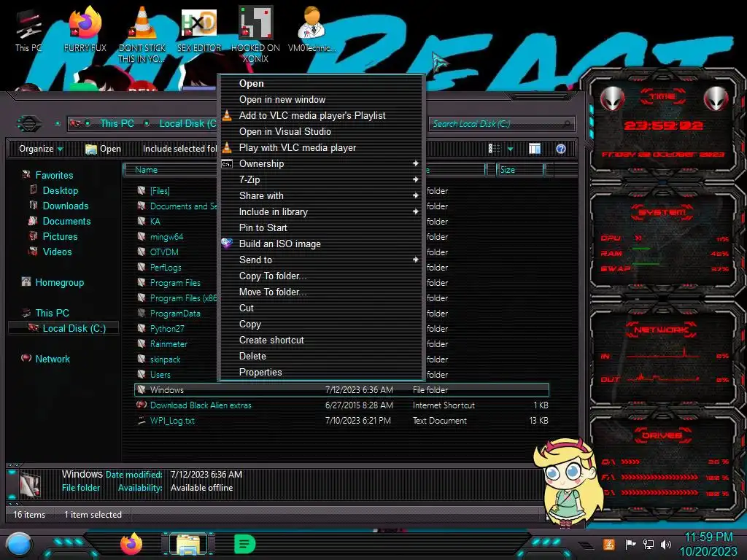Image resolution: width=747 pixels, height=560 pixels.
Task: Open Firefox from the taskbar
Action: [x=131, y=544]
